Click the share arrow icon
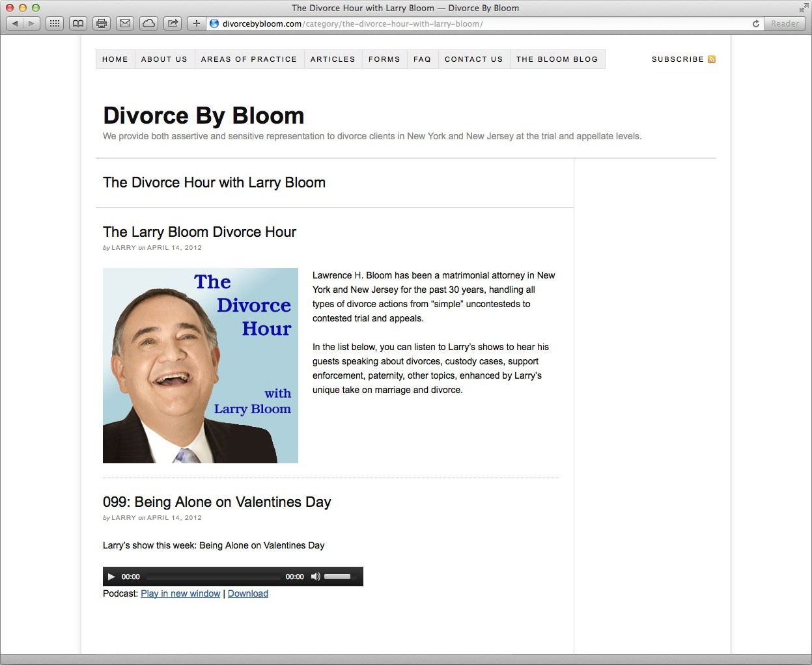The width and height of the screenshot is (812, 665). (173, 23)
